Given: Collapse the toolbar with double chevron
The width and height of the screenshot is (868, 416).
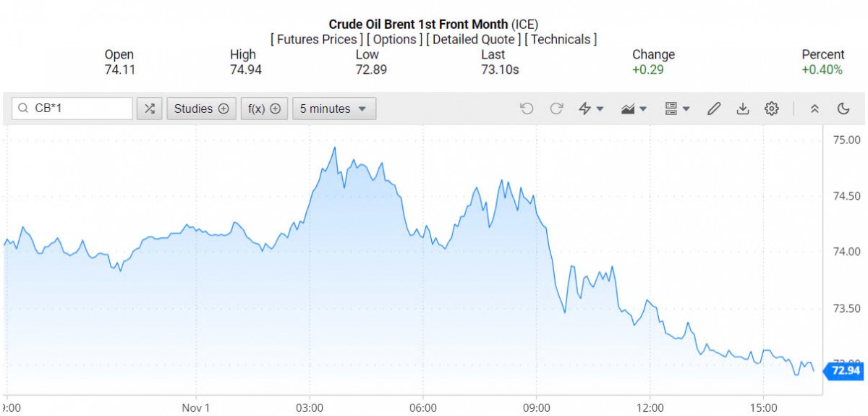Looking at the screenshot, I should [x=814, y=109].
